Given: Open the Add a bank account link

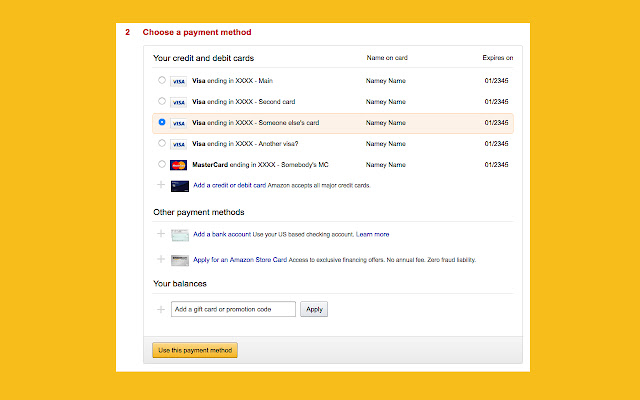Looking at the screenshot, I should click(x=222, y=234).
